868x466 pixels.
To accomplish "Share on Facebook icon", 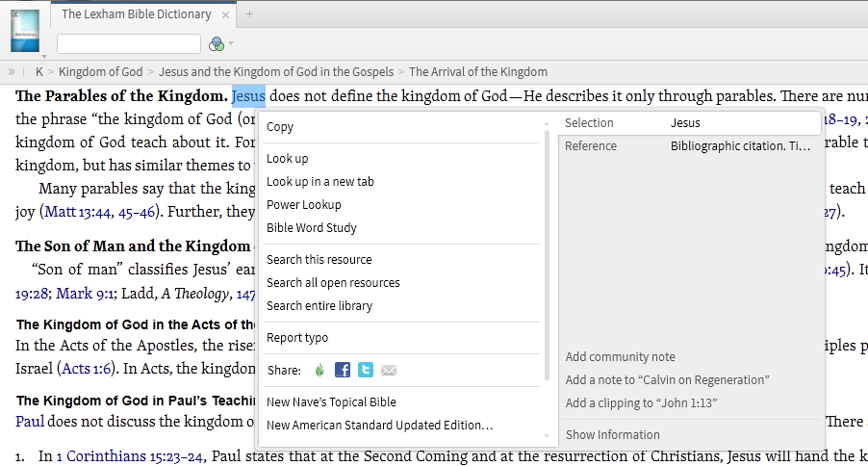I will (343, 370).
